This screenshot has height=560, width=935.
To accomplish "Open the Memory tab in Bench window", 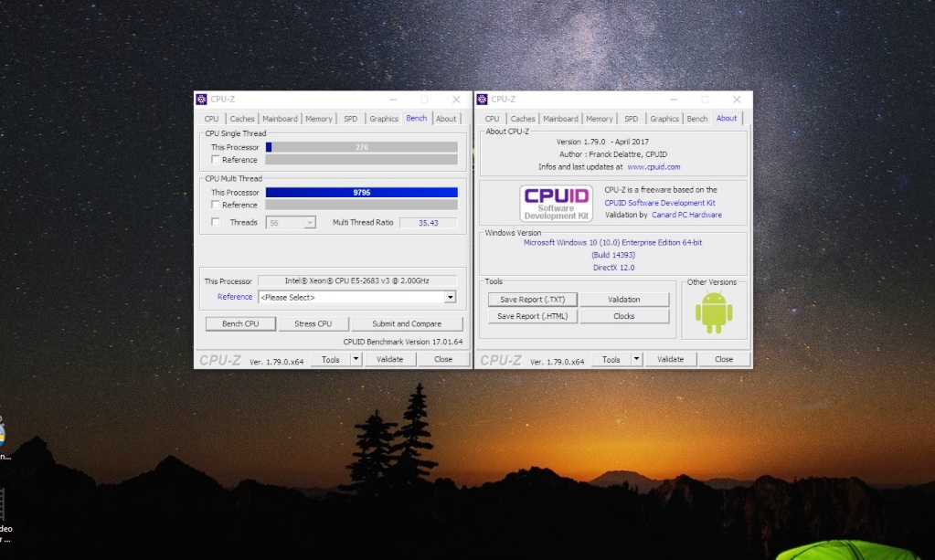I will (319, 119).
